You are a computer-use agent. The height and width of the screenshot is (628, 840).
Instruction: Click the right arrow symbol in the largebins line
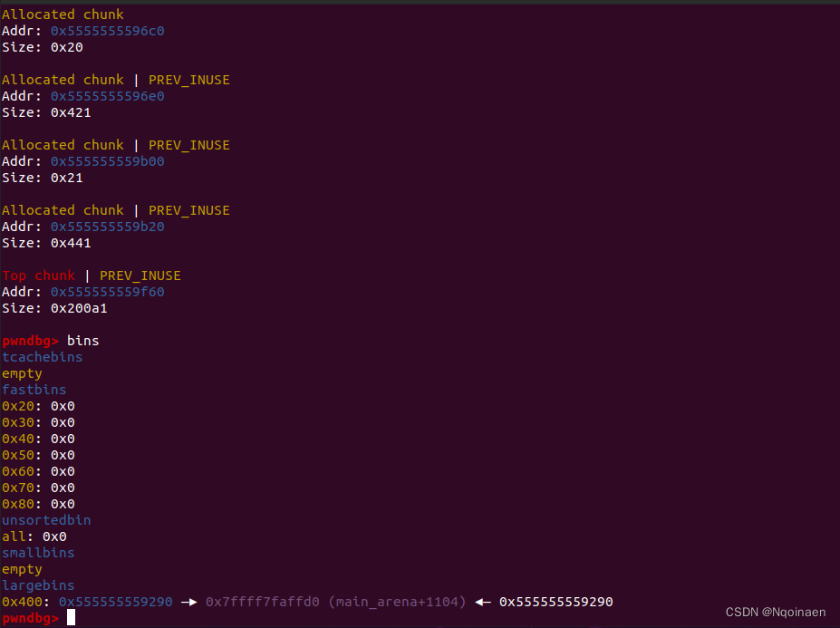pyautogui.click(x=188, y=602)
